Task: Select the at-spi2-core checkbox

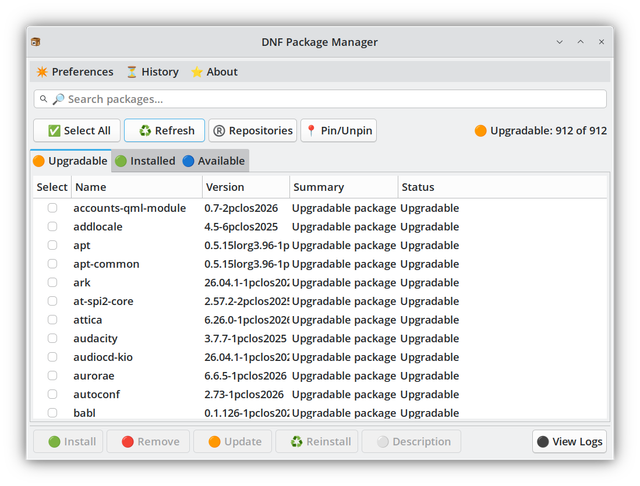Action: click(52, 301)
